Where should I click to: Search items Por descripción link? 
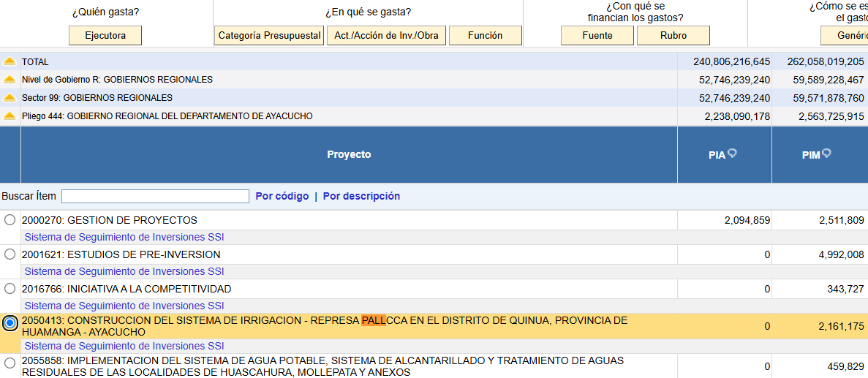[361, 196]
